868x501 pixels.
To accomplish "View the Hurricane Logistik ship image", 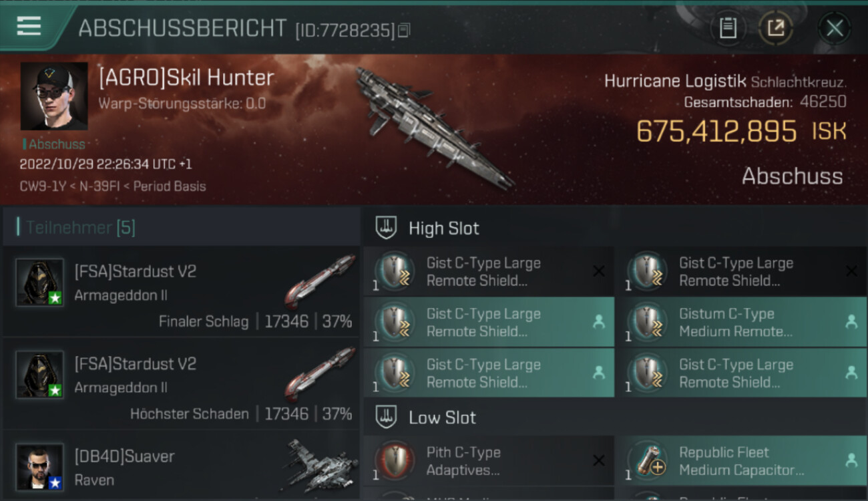I will [x=434, y=127].
